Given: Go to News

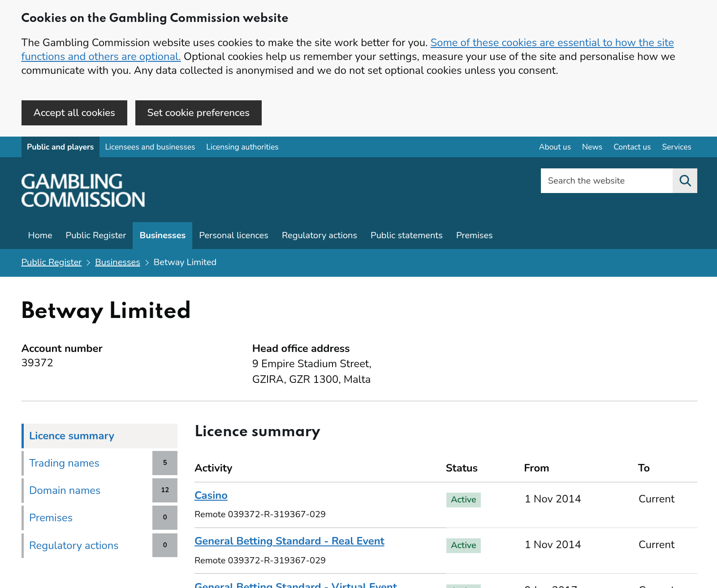Looking at the screenshot, I should (592, 147).
